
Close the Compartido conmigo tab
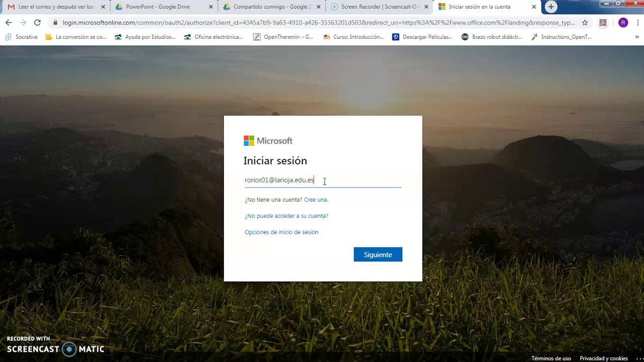[318, 7]
